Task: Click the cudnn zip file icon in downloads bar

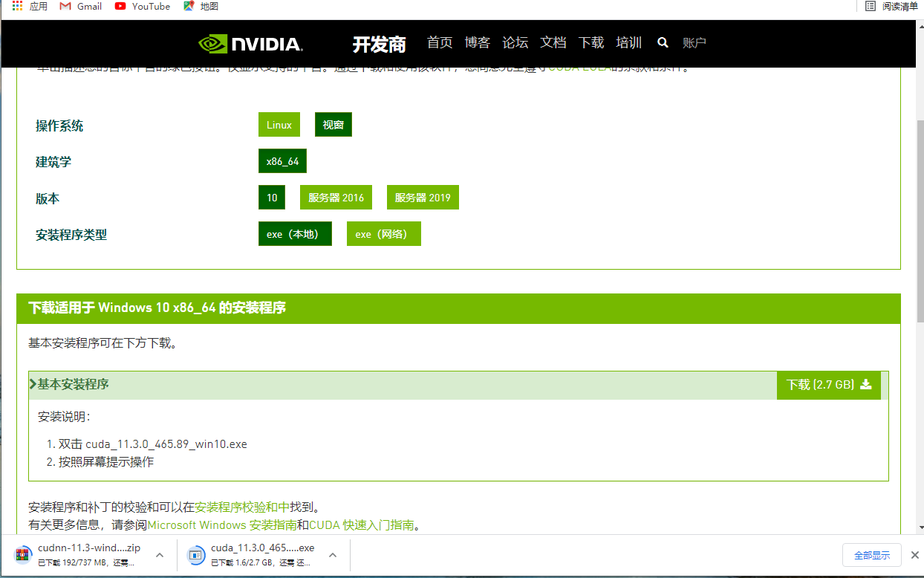Action: pos(25,554)
